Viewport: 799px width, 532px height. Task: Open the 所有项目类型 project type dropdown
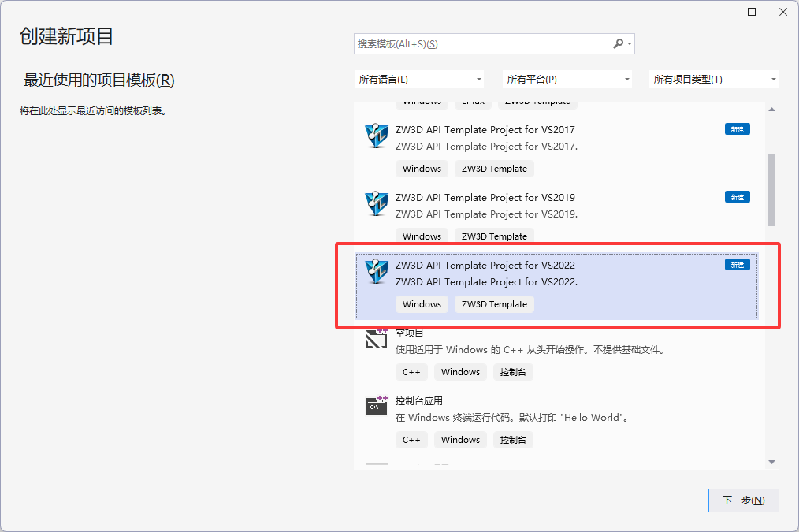713,80
